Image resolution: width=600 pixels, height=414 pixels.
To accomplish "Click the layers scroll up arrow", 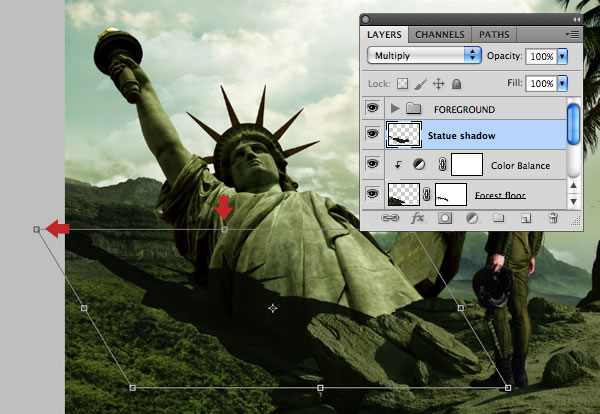I will [x=573, y=186].
